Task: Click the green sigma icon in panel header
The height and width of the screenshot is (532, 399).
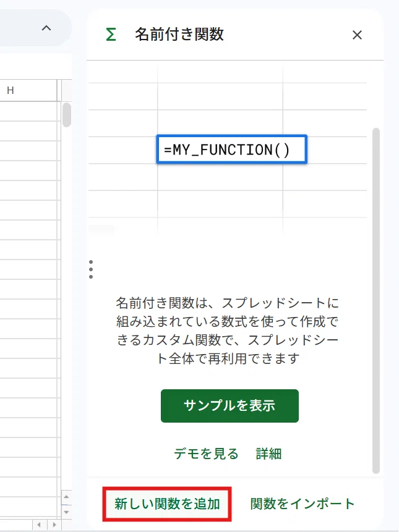Action: pyautogui.click(x=111, y=35)
